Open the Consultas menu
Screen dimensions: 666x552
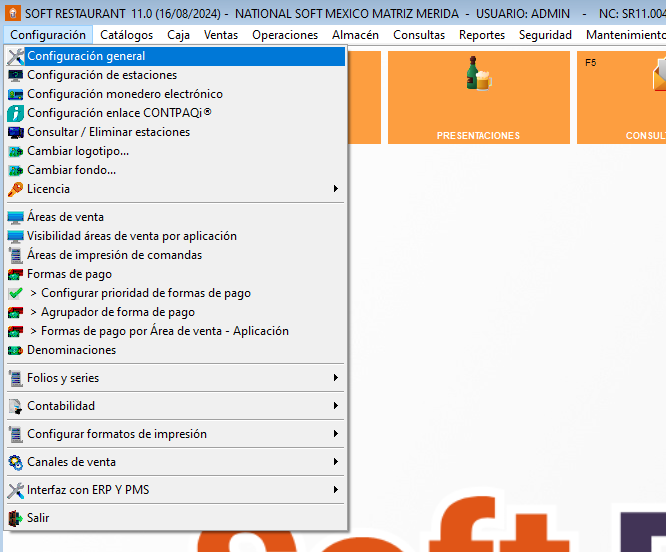click(x=419, y=35)
